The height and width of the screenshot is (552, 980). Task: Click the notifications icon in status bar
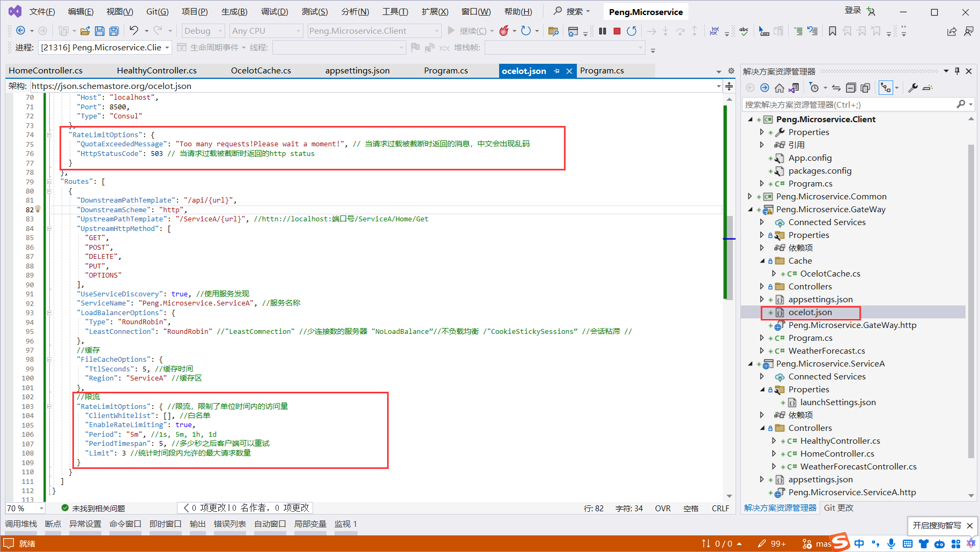coord(9,543)
